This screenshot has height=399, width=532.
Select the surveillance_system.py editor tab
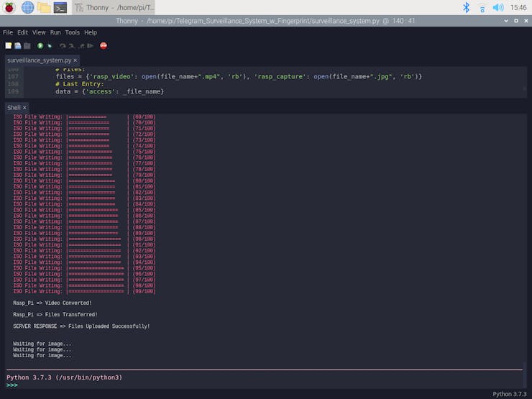pyautogui.click(x=39, y=60)
